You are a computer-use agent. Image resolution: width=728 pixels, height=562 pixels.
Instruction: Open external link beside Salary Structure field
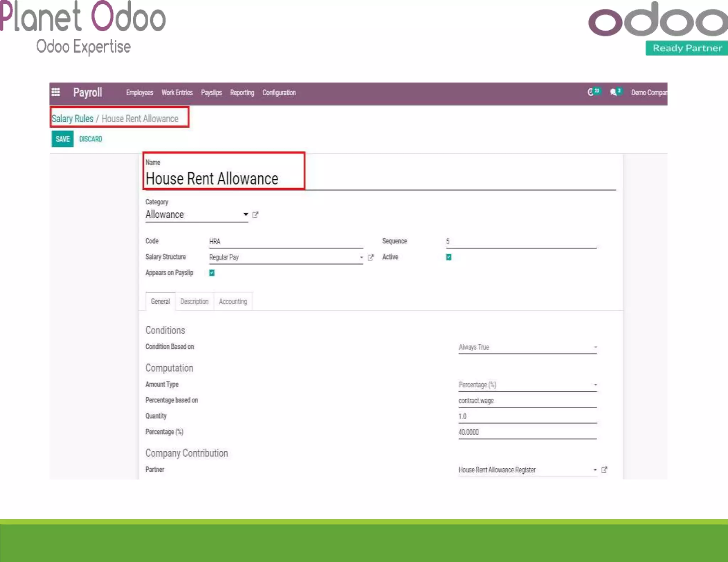point(371,257)
